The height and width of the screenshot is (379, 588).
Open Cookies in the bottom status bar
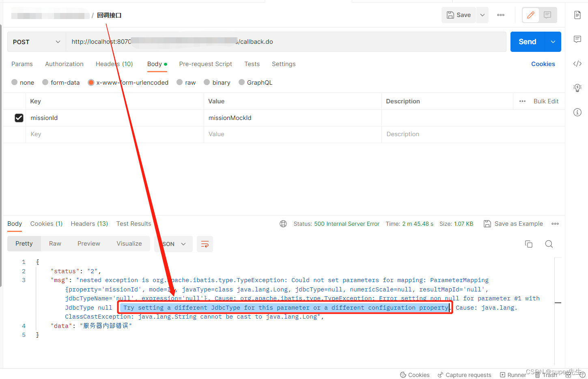pyautogui.click(x=415, y=375)
